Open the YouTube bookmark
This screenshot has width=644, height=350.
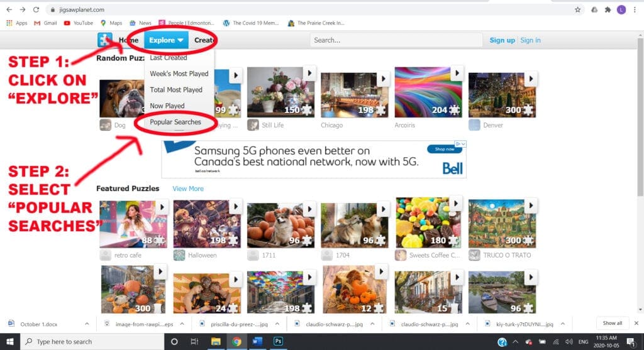tap(79, 23)
